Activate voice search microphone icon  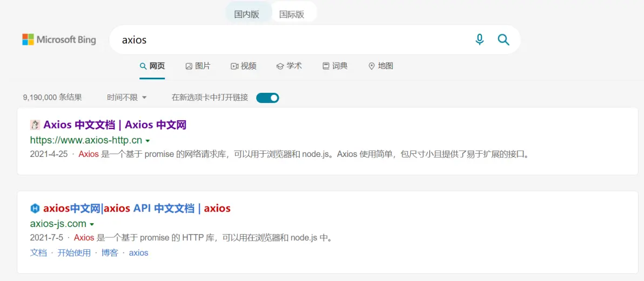click(x=479, y=40)
